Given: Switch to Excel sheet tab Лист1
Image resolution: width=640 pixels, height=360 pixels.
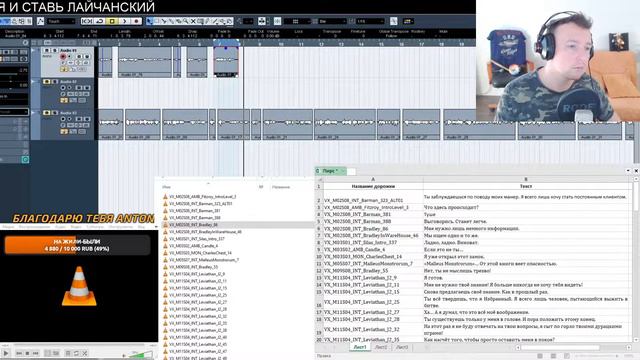Looking at the screenshot, I should [x=360, y=347].
